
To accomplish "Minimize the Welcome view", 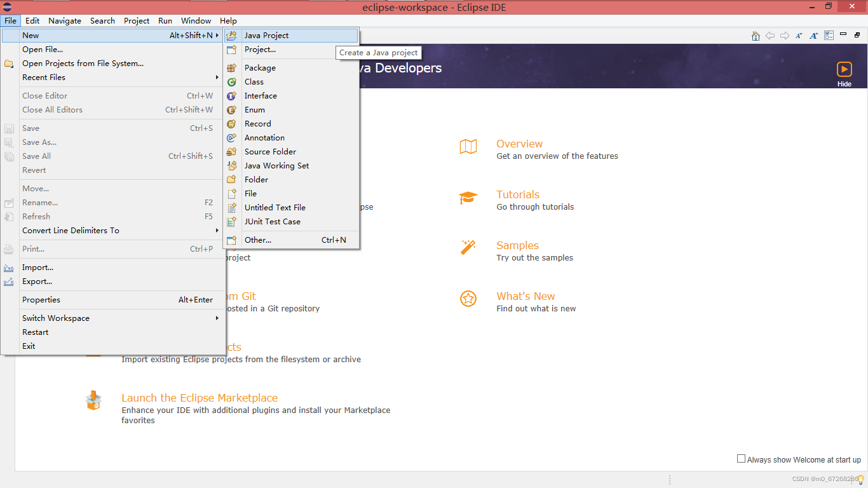I will tap(843, 34).
